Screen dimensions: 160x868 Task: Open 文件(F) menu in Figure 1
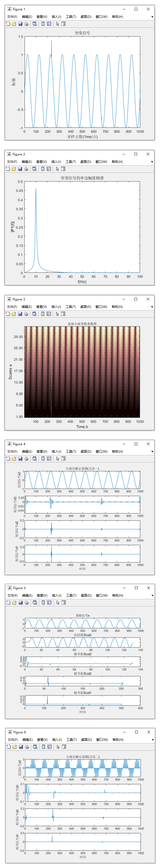point(12,17)
